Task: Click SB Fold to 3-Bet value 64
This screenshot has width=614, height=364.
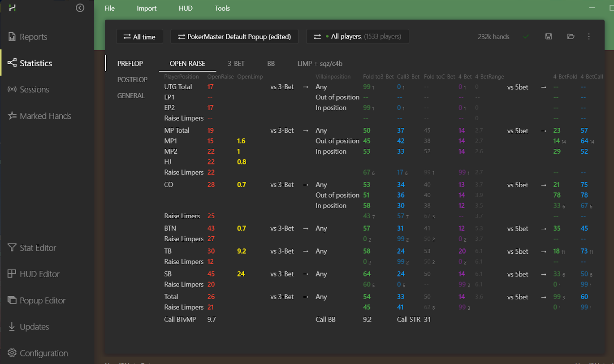Action: coord(367,274)
